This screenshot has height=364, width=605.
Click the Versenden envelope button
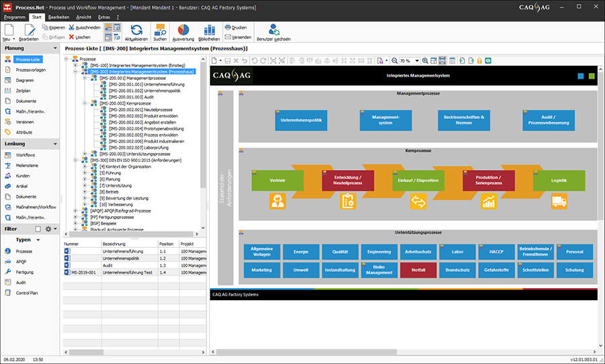[x=238, y=37]
